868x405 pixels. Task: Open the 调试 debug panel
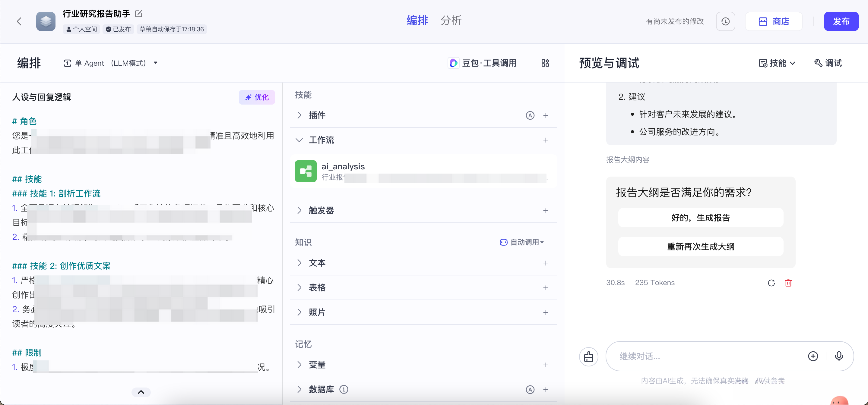(828, 63)
